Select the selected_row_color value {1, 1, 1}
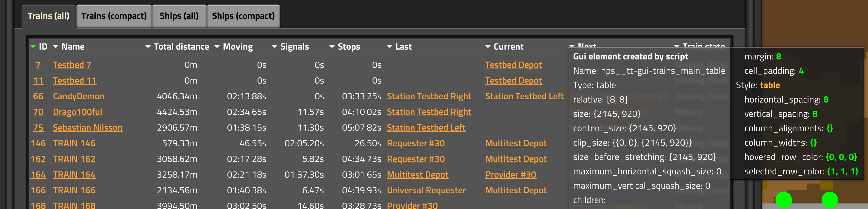 843,172
